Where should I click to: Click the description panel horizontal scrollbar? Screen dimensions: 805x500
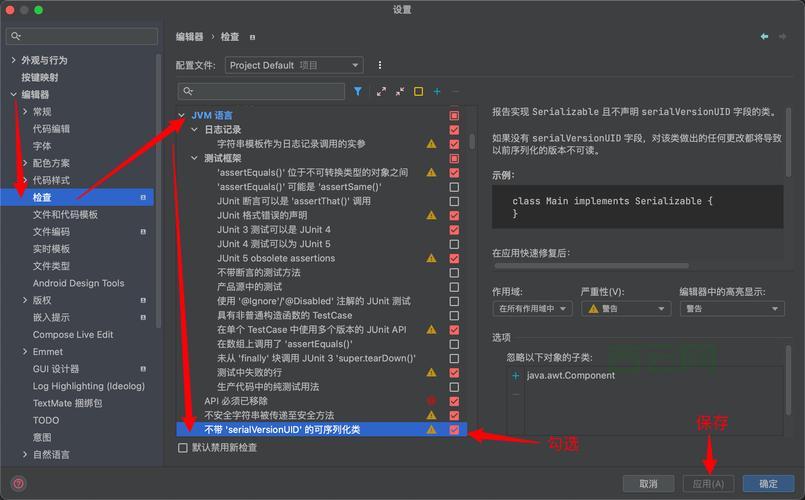591,265
